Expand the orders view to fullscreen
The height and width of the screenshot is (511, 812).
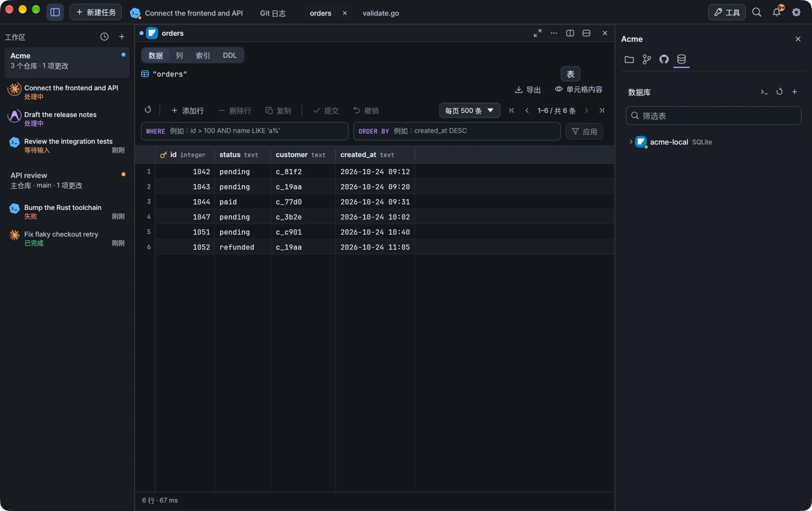pyautogui.click(x=538, y=33)
